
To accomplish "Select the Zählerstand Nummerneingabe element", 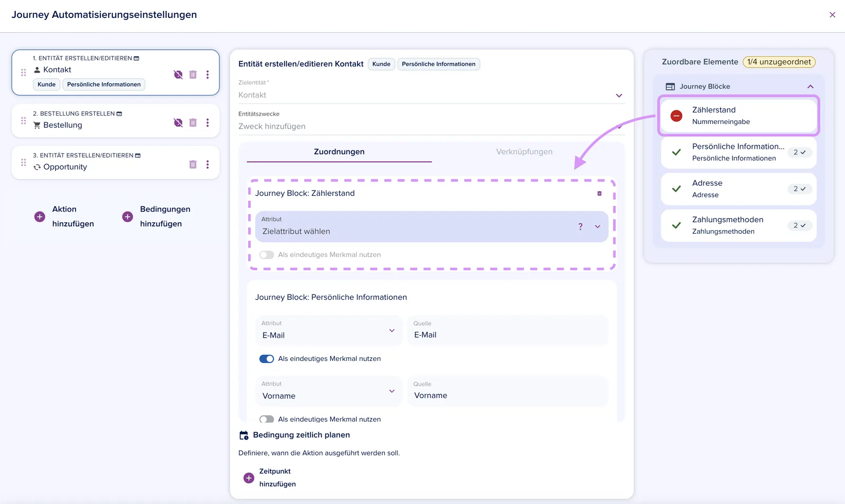I will [x=738, y=116].
